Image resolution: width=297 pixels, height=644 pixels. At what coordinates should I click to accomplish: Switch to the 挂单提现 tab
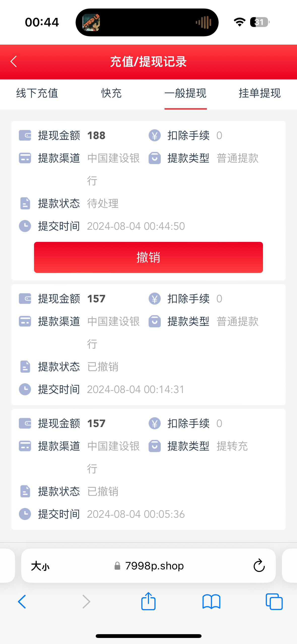259,93
